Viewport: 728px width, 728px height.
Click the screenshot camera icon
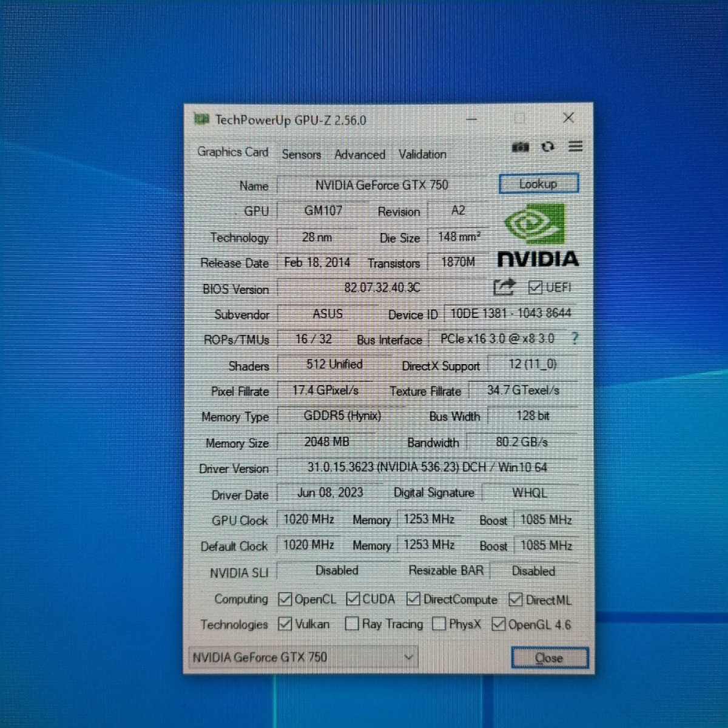(520, 147)
